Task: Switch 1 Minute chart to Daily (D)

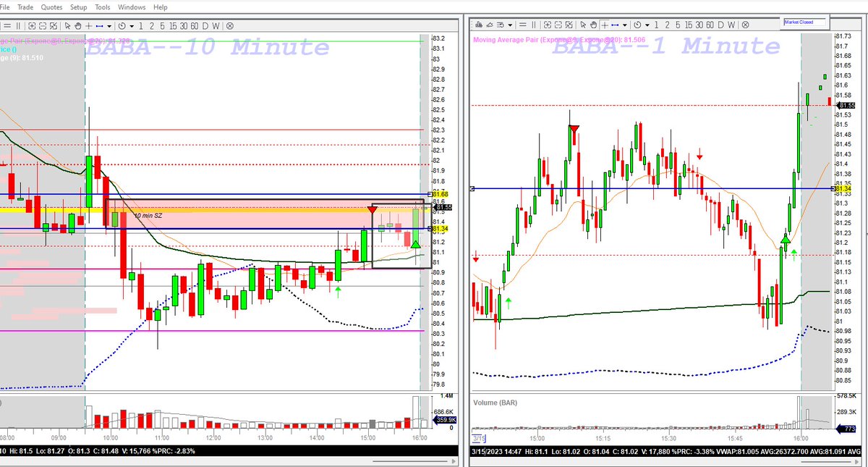Action: tap(721, 25)
